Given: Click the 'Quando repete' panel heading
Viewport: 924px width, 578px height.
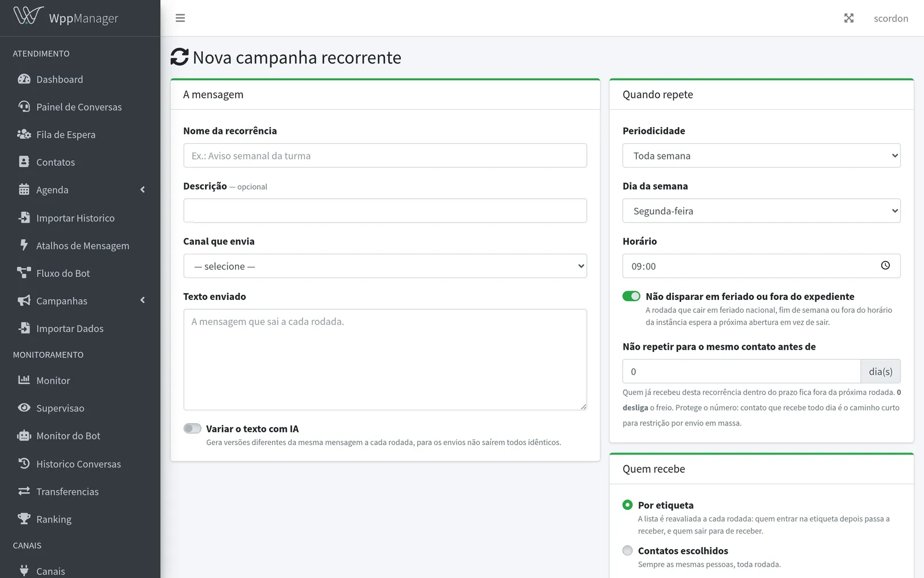Looking at the screenshot, I should [658, 94].
